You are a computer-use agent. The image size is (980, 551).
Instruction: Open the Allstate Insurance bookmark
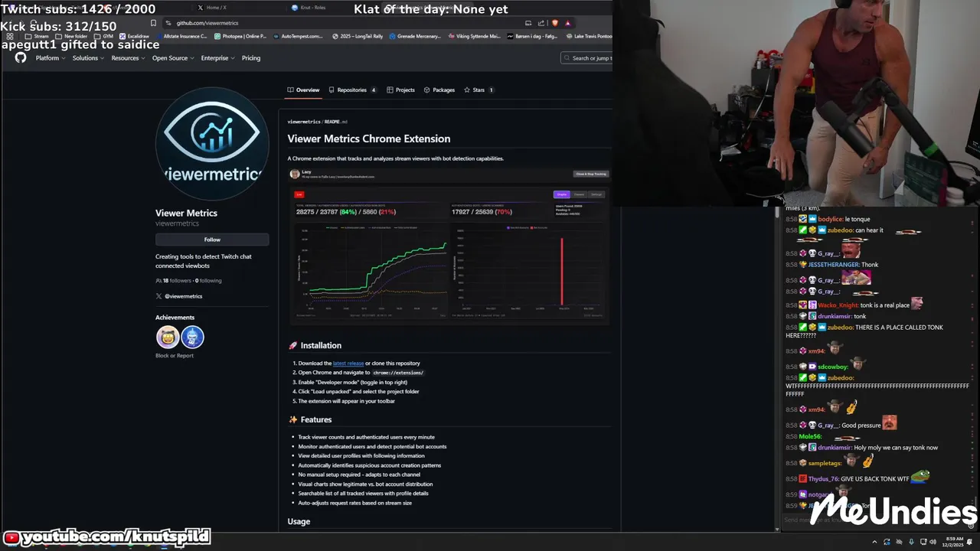pos(181,36)
